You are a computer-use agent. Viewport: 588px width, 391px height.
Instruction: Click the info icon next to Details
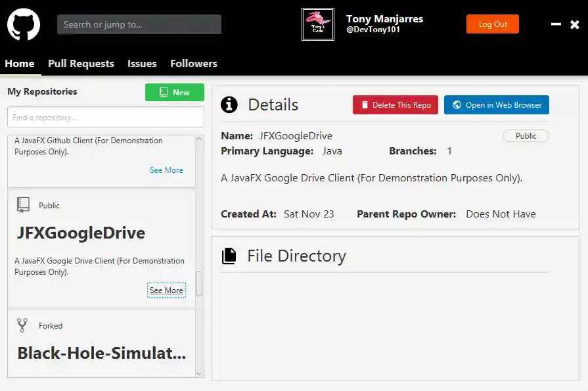tap(229, 104)
